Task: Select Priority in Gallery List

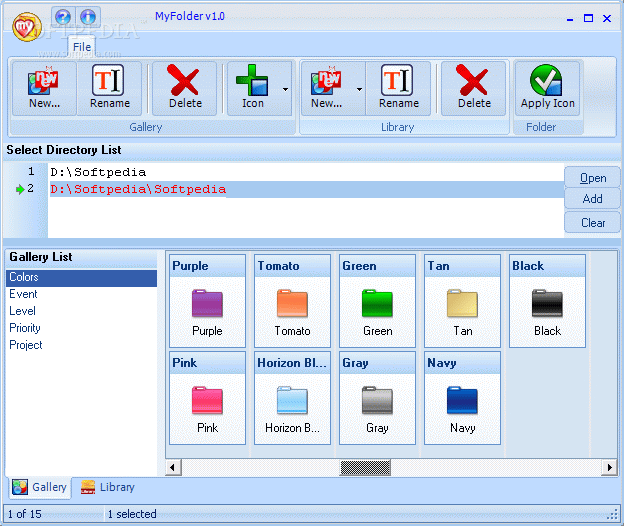Action: (81, 328)
